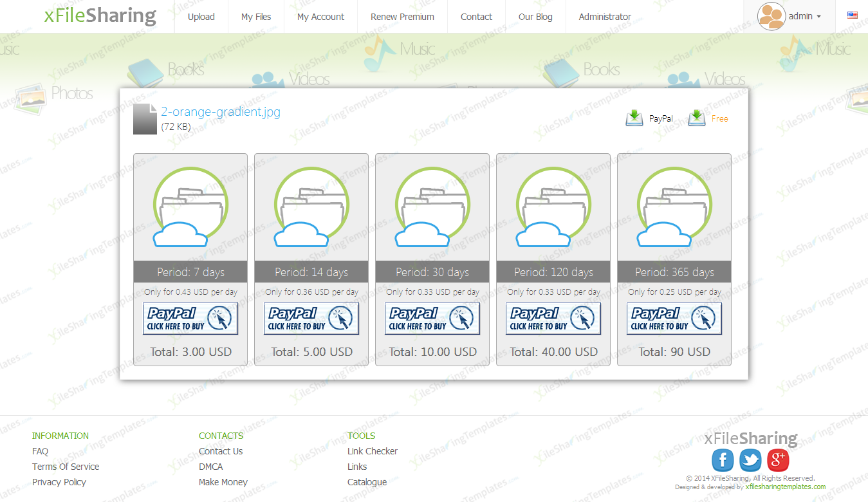Click the cloud folder icon for 120 days plan
Viewport: 868px width, 502px height.
point(553,207)
